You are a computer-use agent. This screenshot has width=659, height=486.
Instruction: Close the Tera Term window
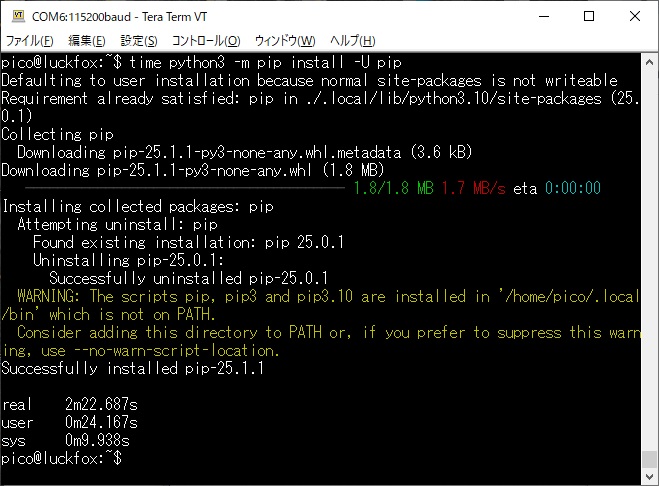pos(635,16)
